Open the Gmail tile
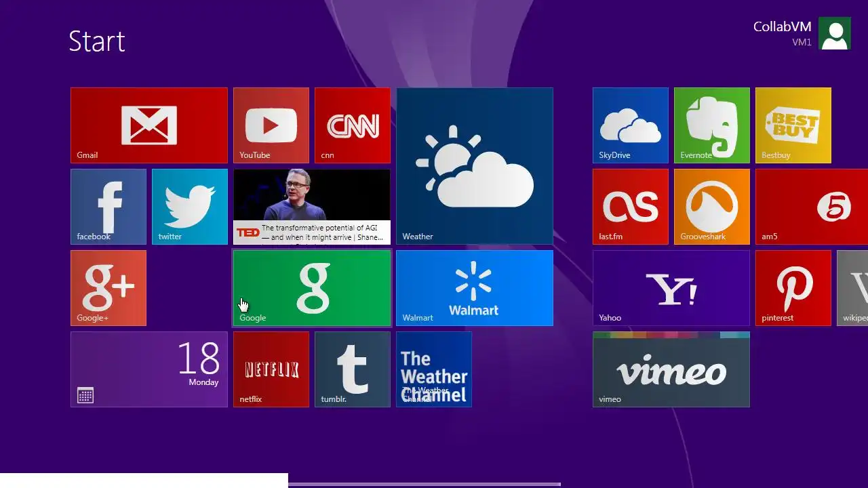Screen dimensions: 868x488 tap(149, 125)
